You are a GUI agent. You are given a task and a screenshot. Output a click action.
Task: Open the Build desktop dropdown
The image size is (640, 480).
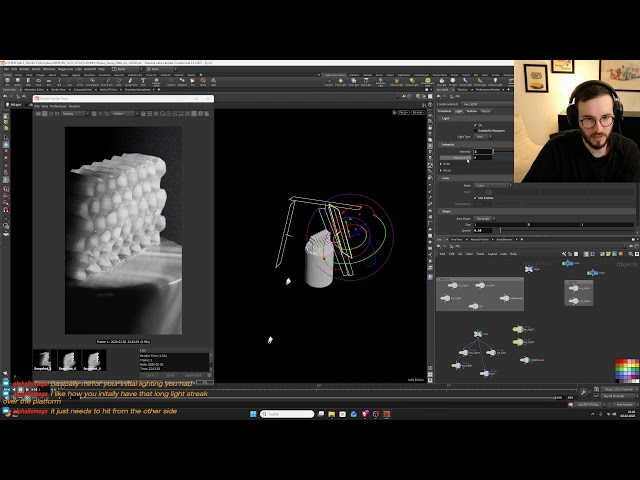tap(127, 69)
